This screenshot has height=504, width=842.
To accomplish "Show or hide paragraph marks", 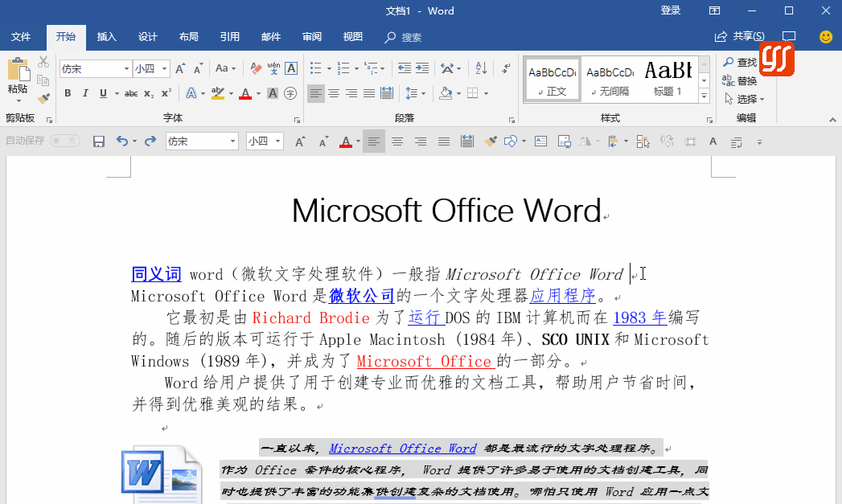I will 506,68.
